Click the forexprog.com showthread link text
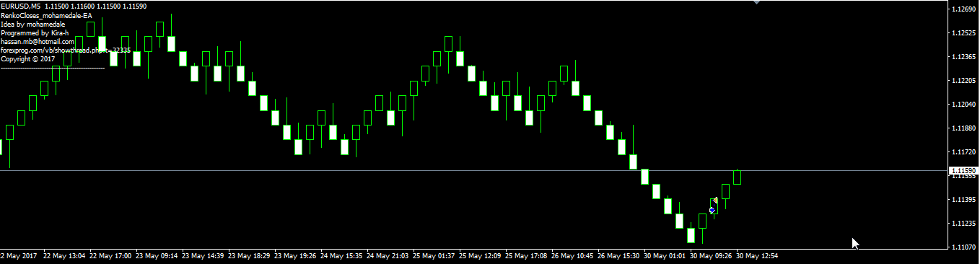Image resolution: width=980 pixels, height=264 pixels. (66, 50)
